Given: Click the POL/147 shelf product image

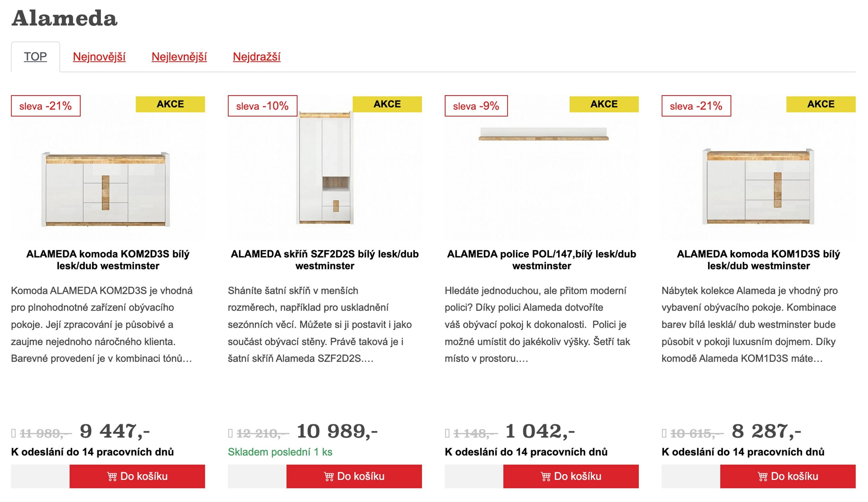Looking at the screenshot, I should pyautogui.click(x=543, y=135).
